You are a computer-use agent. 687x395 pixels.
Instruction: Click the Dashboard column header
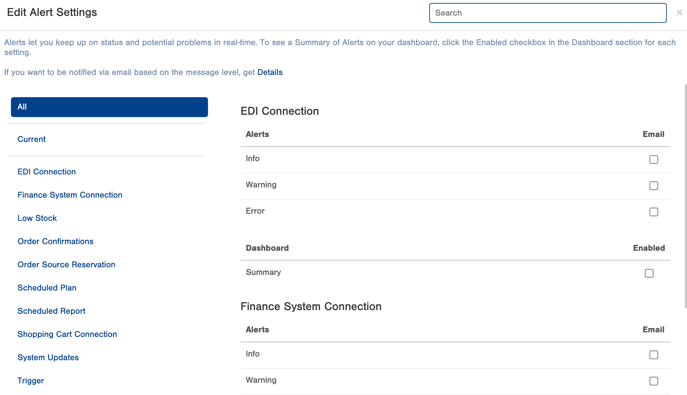[x=267, y=248]
